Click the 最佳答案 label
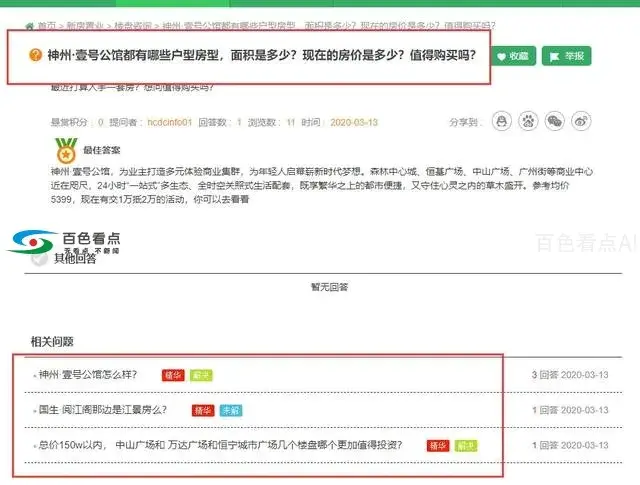The height and width of the screenshot is (485, 640). 102,150
